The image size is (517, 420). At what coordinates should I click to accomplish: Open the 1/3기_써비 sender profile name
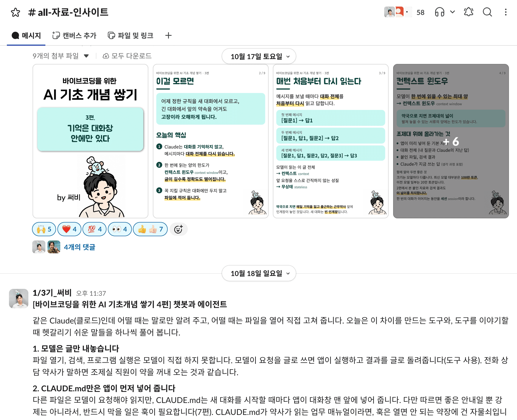click(52, 293)
